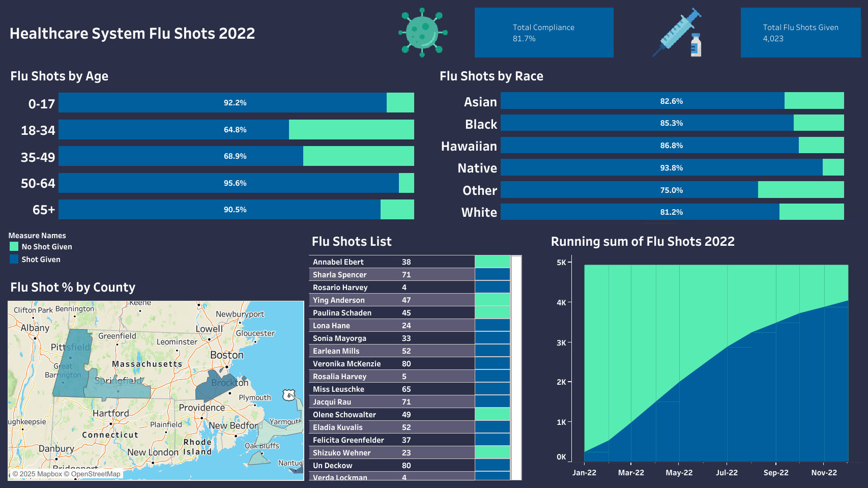Select the White shot given bar 81.2%
Screen dimensions: 868x488
pyautogui.click(x=640, y=212)
